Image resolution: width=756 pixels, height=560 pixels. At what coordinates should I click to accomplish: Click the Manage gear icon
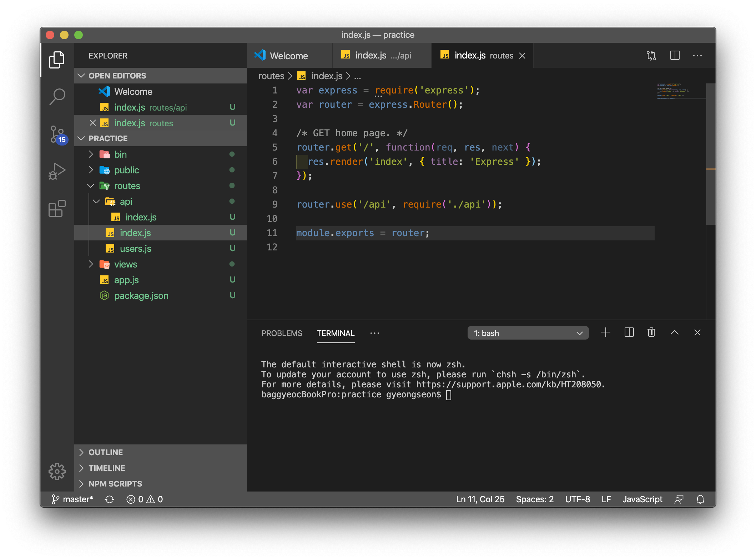[x=57, y=472]
